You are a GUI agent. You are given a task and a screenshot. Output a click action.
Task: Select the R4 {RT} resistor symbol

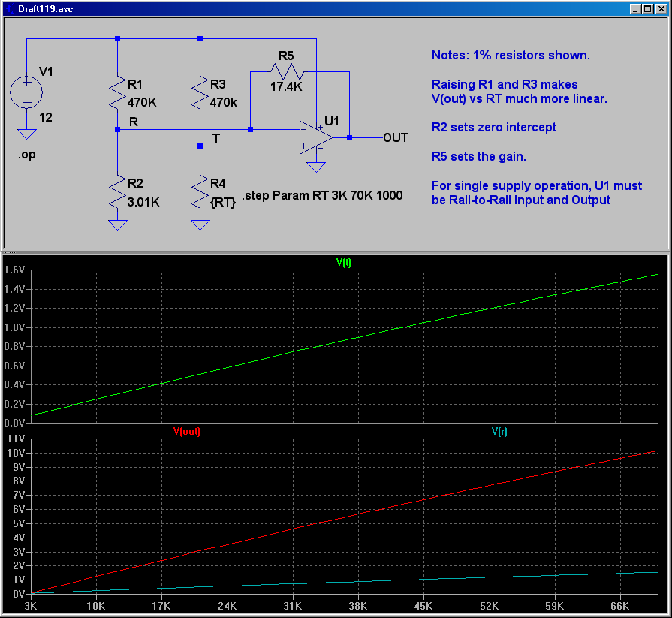(200, 192)
